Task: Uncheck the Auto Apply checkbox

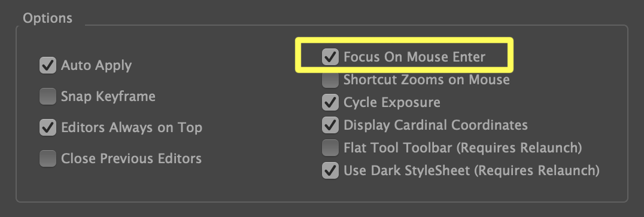Action: tap(48, 66)
